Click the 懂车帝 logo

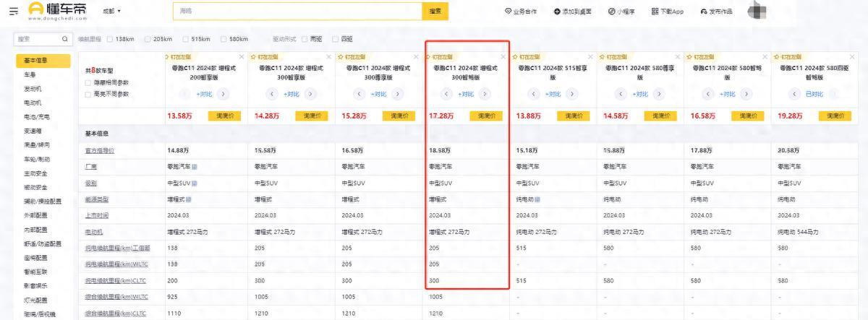59,11
